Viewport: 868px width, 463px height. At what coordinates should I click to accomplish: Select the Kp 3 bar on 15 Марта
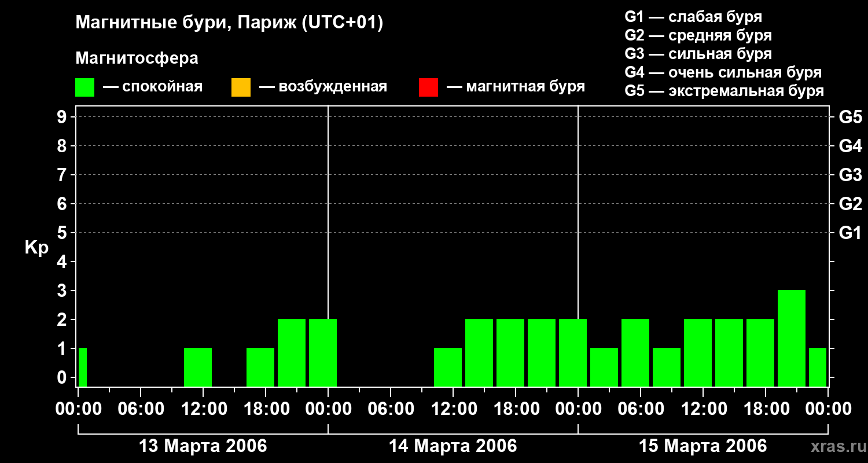pyautogui.click(x=792, y=338)
